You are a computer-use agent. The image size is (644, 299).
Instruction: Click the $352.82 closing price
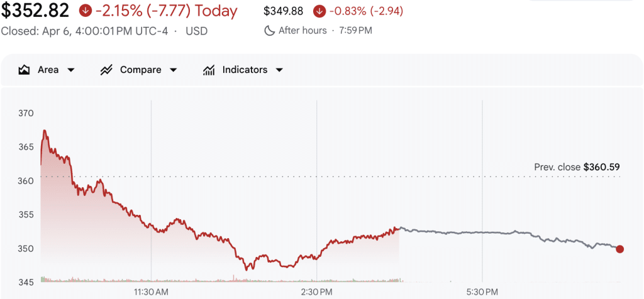click(36, 11)
